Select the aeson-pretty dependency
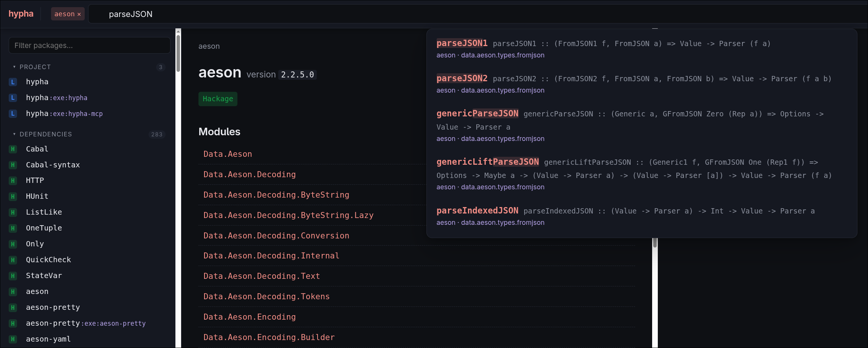The width and height of the screenshot is (868, 348). (x=53, y=307)
